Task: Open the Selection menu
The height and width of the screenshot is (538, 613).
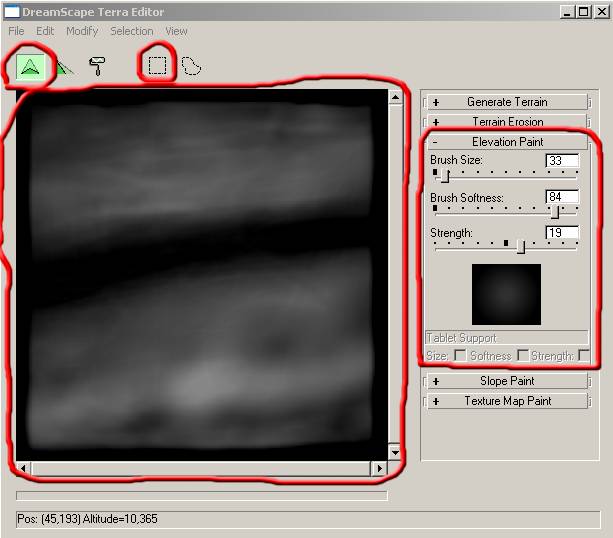Action: (x=132, y=31)
